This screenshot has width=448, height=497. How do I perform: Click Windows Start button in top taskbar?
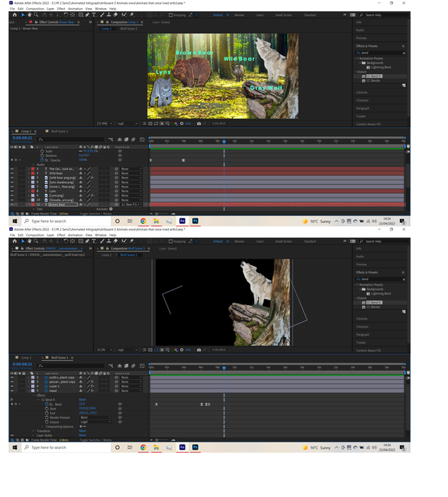(x=15, y=221)
